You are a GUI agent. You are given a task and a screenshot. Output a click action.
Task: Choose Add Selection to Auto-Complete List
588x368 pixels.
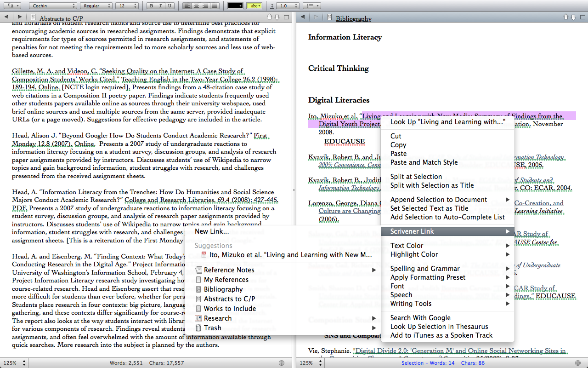448,217
